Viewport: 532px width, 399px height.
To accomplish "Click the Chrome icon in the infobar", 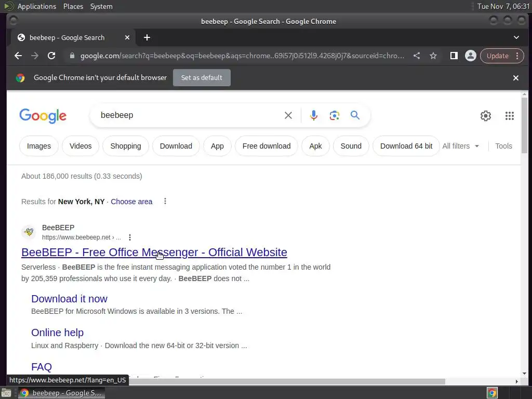I will pyautogui.click(x=20, y=78).
